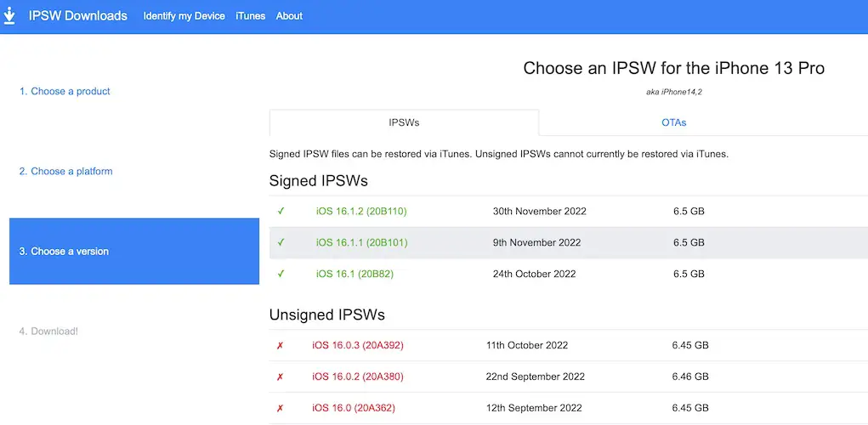Click green checkmark beside iOS 16.1.1
The width and height of the screenshot is (868, 425).
281,242
